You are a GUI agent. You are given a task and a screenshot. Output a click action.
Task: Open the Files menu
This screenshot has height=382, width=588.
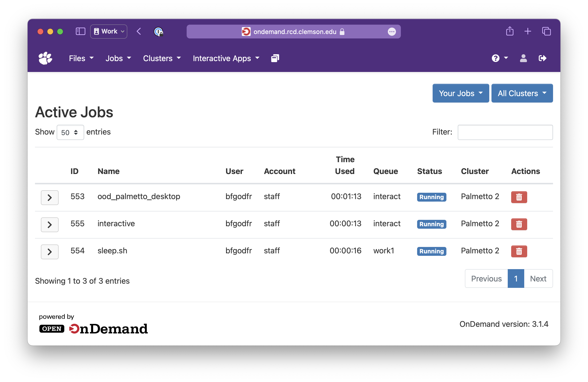click(81, 58)
